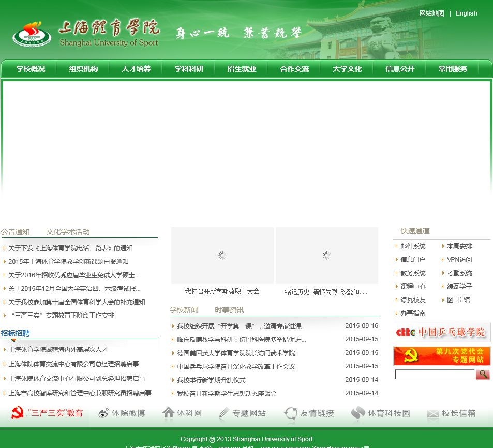Open 校长信箱 envelope icon
493x448 pixels.
(x=451, y=413)
